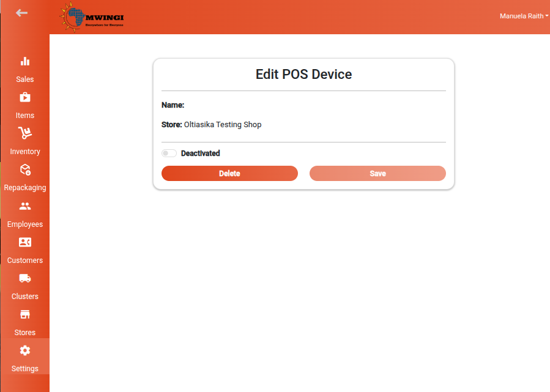
Task: Click the Repackaging box icon
Action: pyautogui.click(x=25, y=169)
